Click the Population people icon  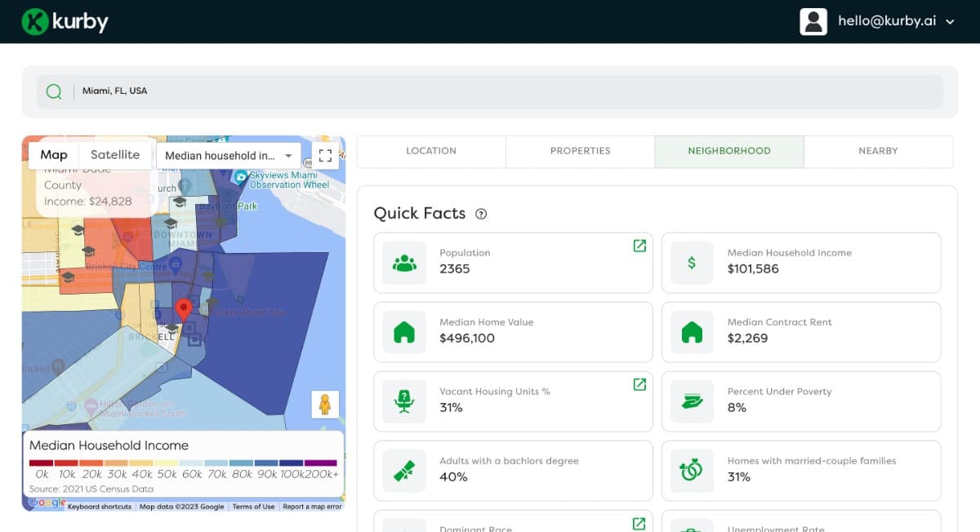click(404, 263)
